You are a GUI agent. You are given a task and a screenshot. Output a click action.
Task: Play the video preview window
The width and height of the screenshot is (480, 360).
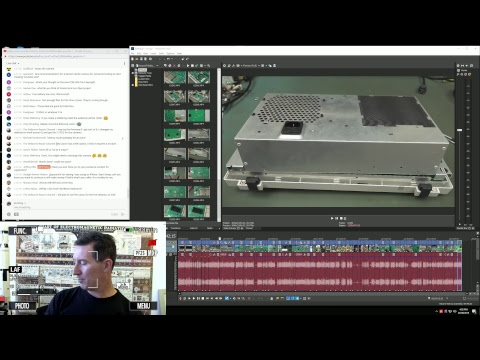[332, 218]
